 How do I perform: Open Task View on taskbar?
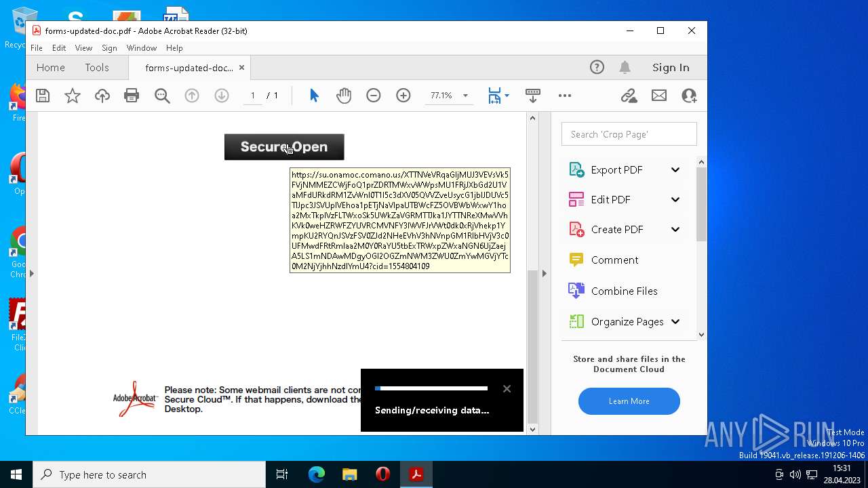[282, 474]
